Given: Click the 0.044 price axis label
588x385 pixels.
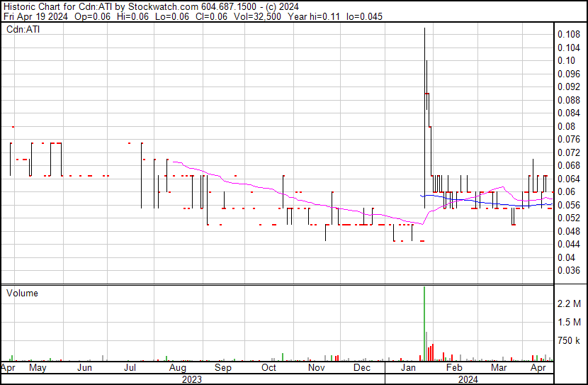Looking at the screenshot, I should [x=568, y=245].
